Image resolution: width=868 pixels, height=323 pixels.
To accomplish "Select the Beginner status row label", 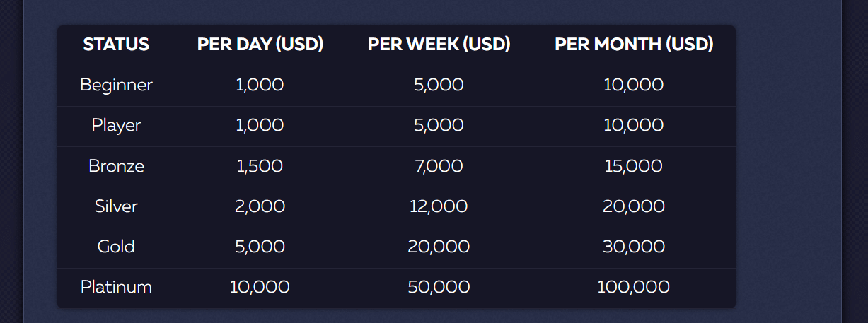I will coord(116,86).
